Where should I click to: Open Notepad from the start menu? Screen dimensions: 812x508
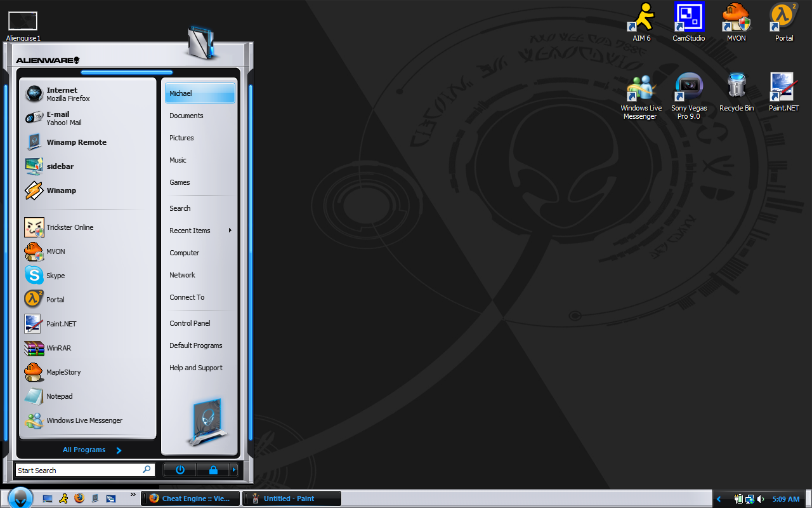click(58, 396)
